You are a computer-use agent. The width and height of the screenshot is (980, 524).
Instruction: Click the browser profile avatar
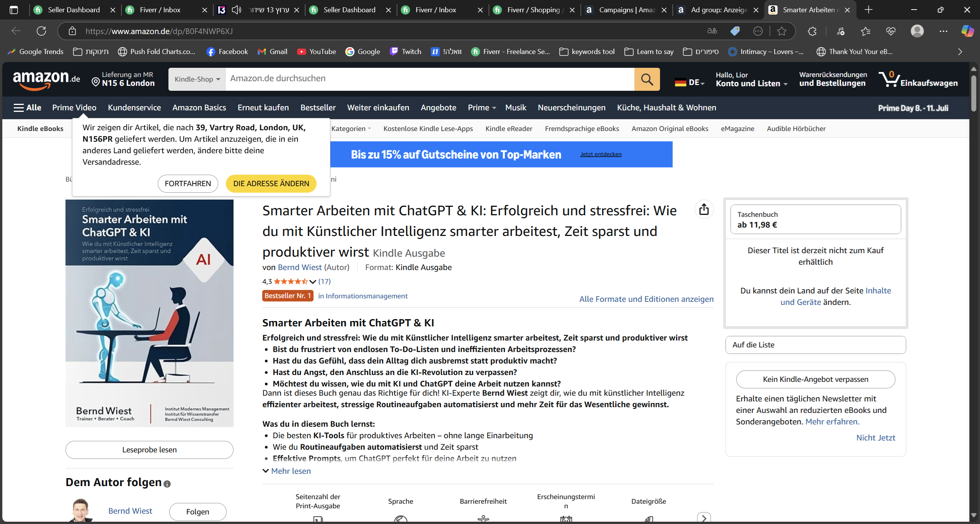point(917,31)
